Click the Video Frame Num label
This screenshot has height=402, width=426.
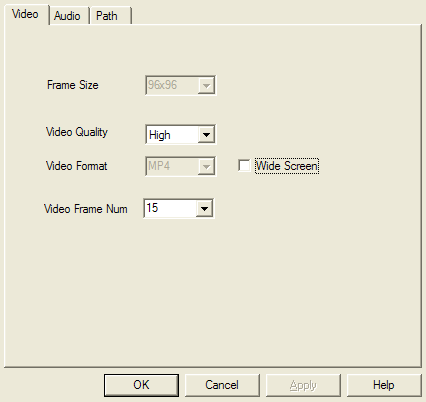[86, 209]
